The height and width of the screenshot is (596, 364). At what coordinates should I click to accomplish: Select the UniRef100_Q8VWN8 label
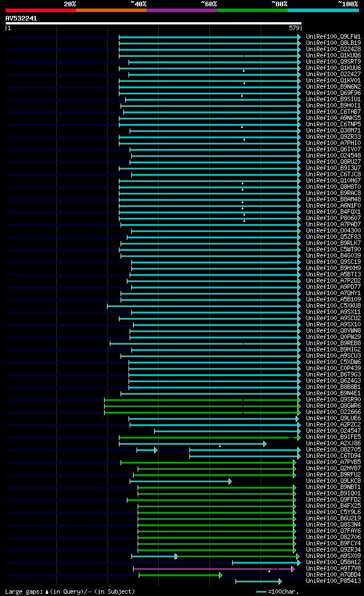coord(333,331)
